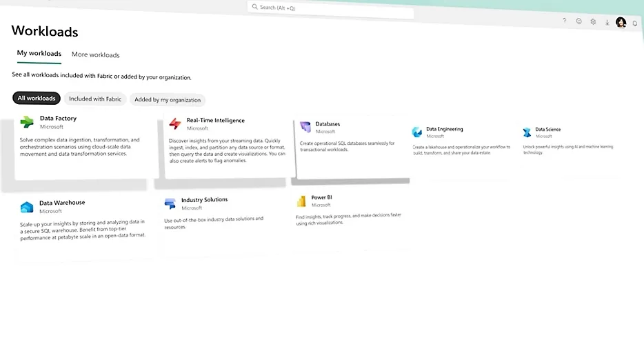
Task: Click in the Search input field
Action: click(331, 10)
